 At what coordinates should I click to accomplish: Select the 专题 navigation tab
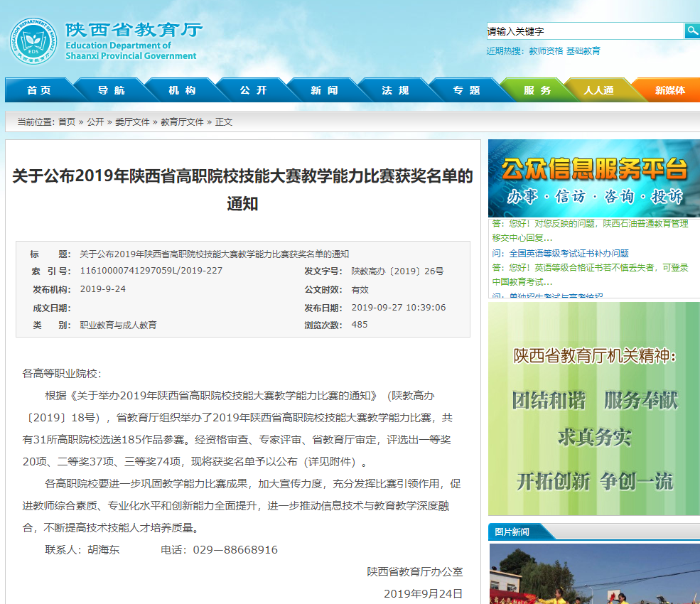click(466, 90)
